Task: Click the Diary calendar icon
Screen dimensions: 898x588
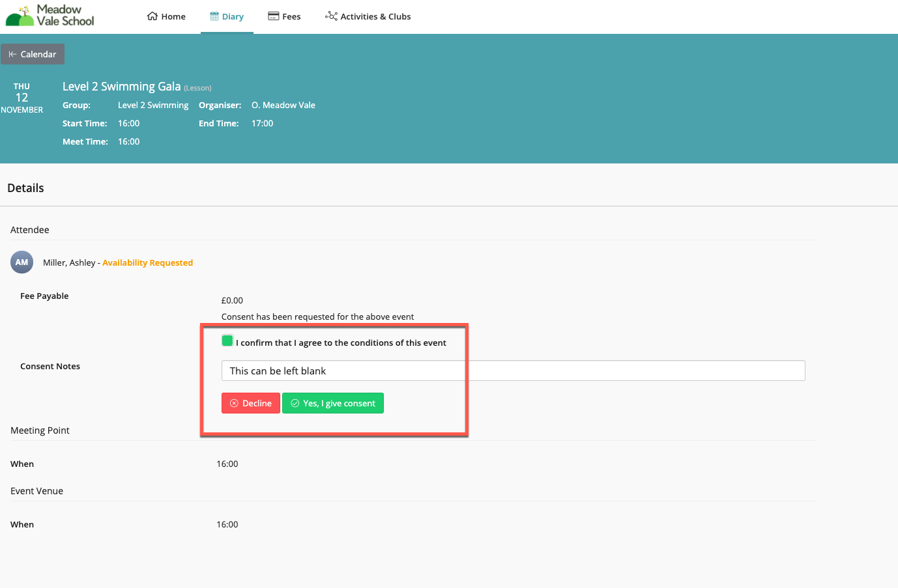Action: pos(214,16)
